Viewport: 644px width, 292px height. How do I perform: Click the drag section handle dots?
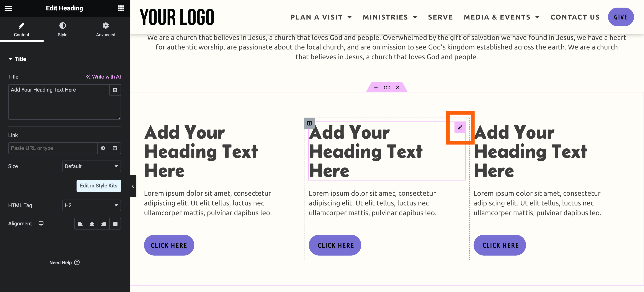click(x=387, y=87)
